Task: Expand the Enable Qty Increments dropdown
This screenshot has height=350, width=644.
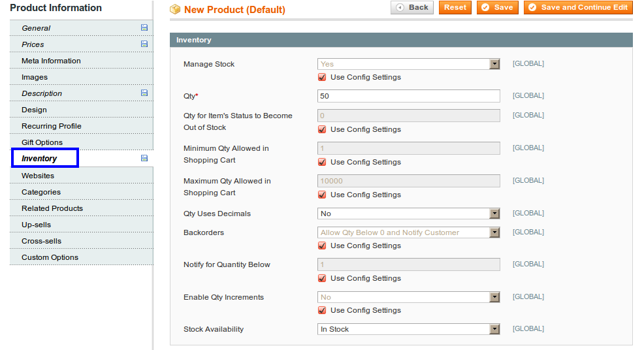Action: click(409, 297)
